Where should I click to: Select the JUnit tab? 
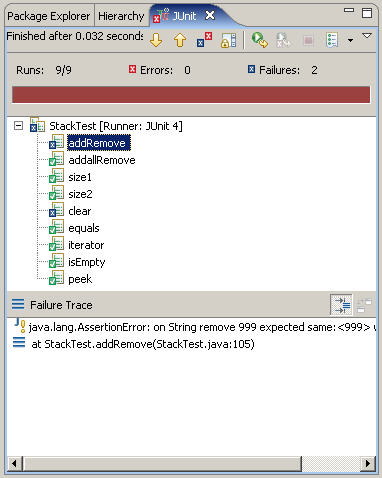pyautogui.click(x=184, y=16)
